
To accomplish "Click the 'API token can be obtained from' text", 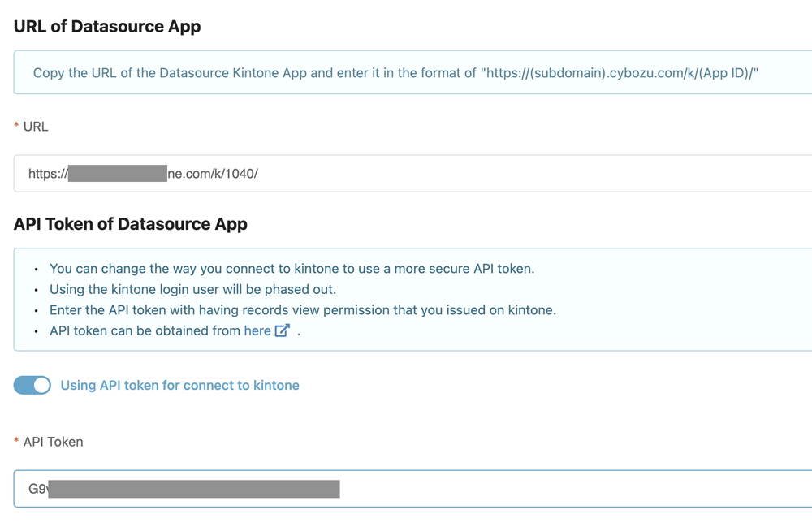I will (145, 330).
